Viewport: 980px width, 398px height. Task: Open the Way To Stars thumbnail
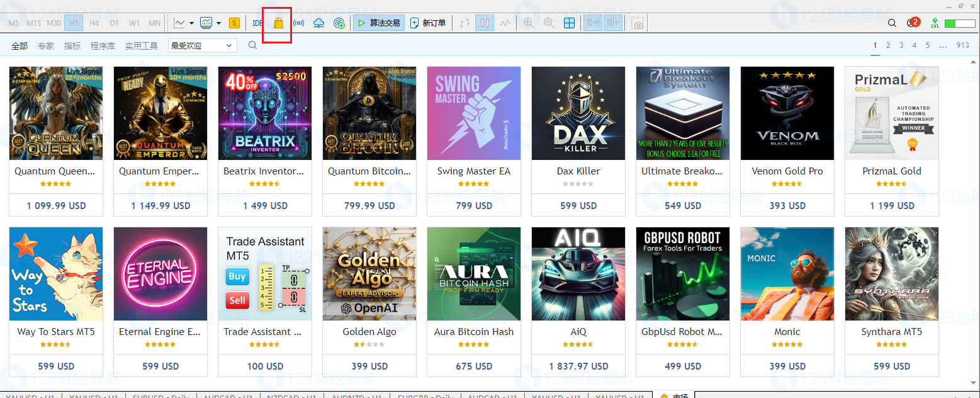click(x=56, y=274)
